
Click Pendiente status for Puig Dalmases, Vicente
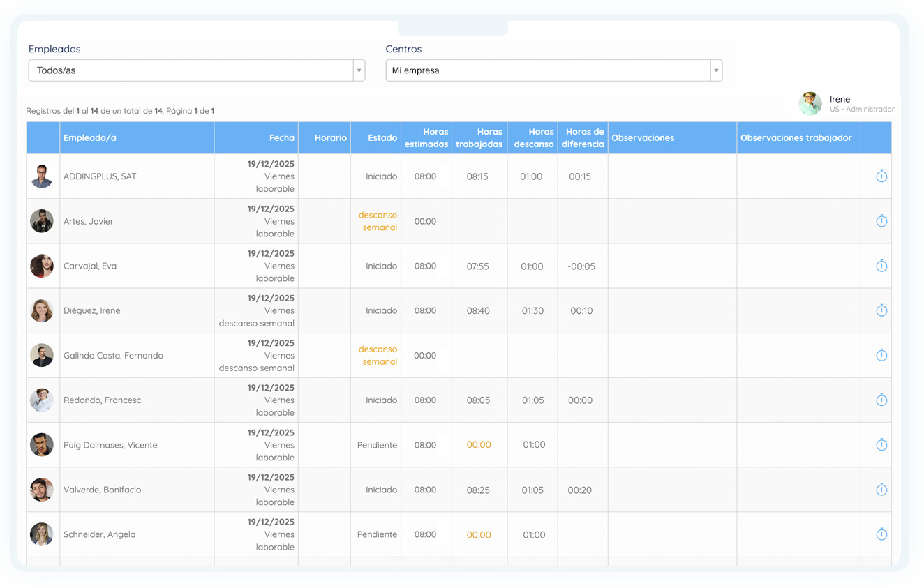pyautogui.click(x=377, y=444)
